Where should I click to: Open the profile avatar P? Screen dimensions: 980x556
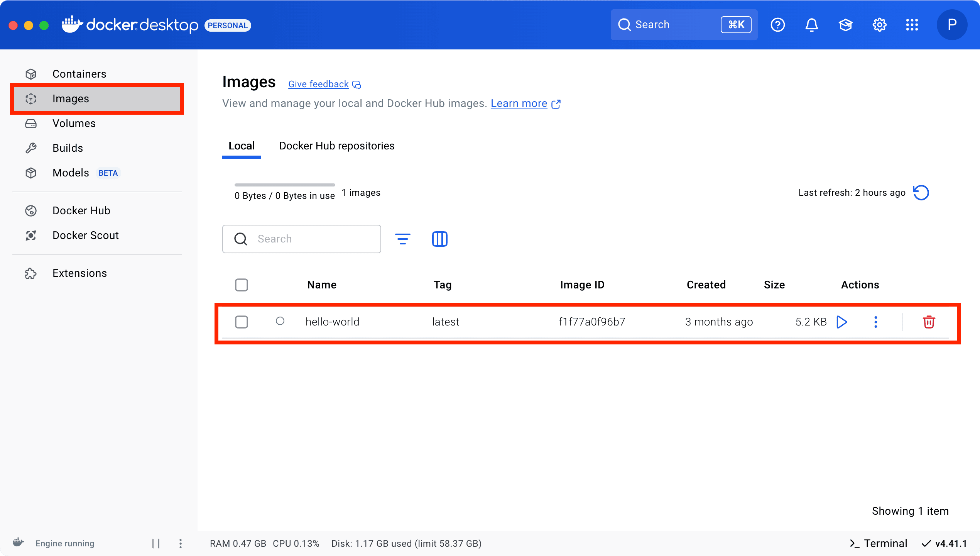[952, 25]
